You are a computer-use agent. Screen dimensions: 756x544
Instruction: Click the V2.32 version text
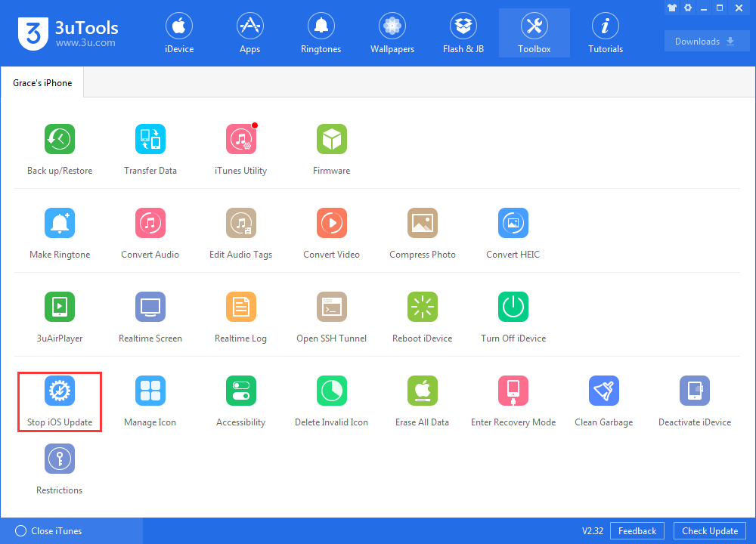tap(593, 531)
